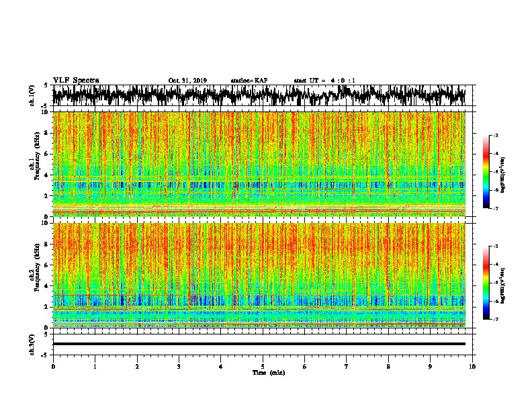Click the "ch.3(V)" axis label
532x411 pixels.
click(x=32, y=345)
